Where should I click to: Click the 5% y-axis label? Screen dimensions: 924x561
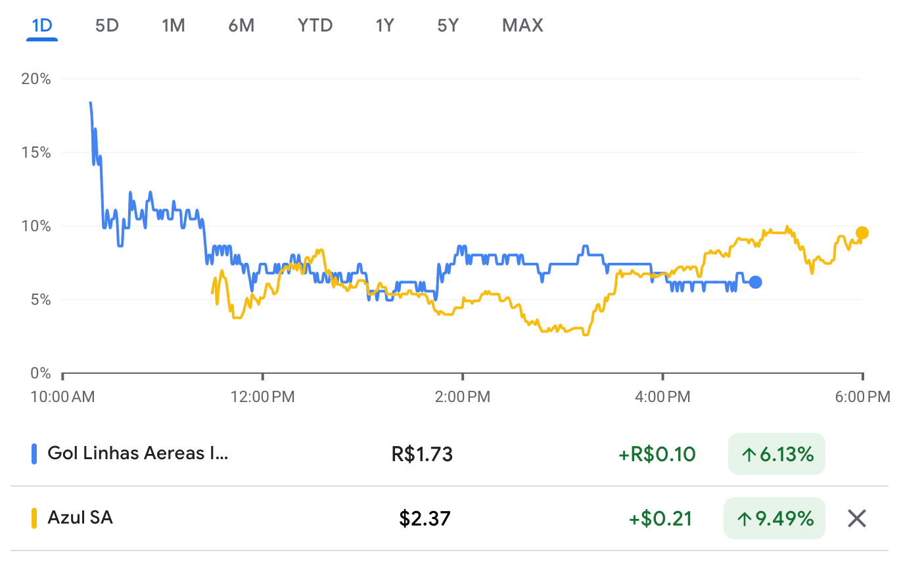pyautogui.click(x=40, y=300)
